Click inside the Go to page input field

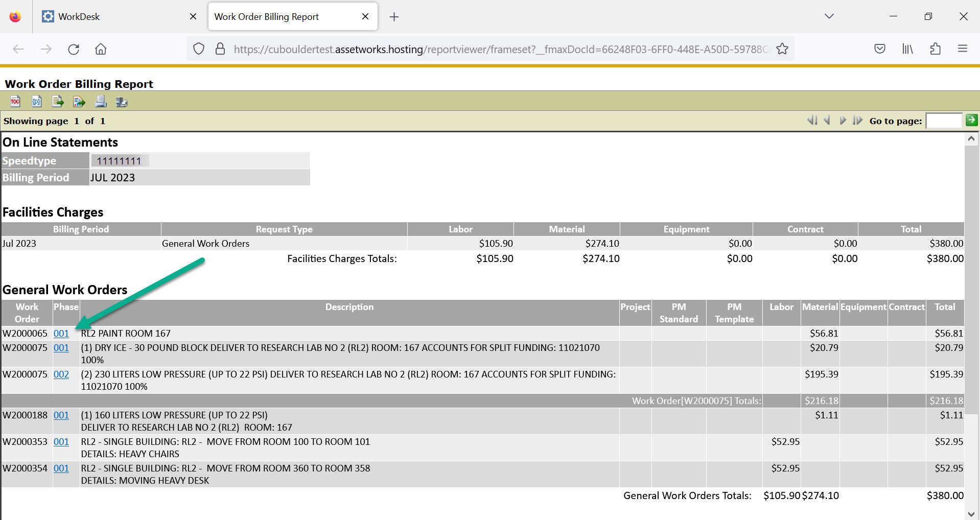click(944, 121)
